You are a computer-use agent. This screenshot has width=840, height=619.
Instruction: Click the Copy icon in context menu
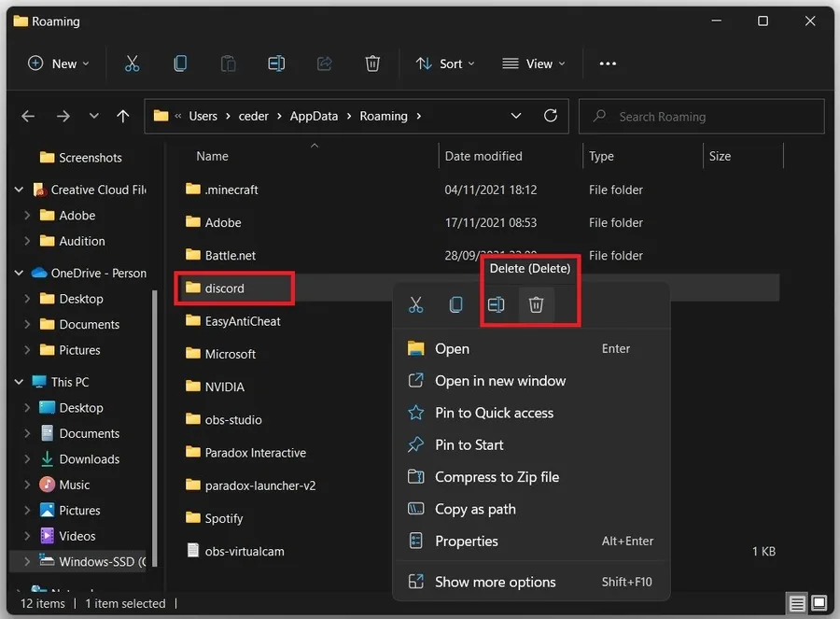click(455, 305)
